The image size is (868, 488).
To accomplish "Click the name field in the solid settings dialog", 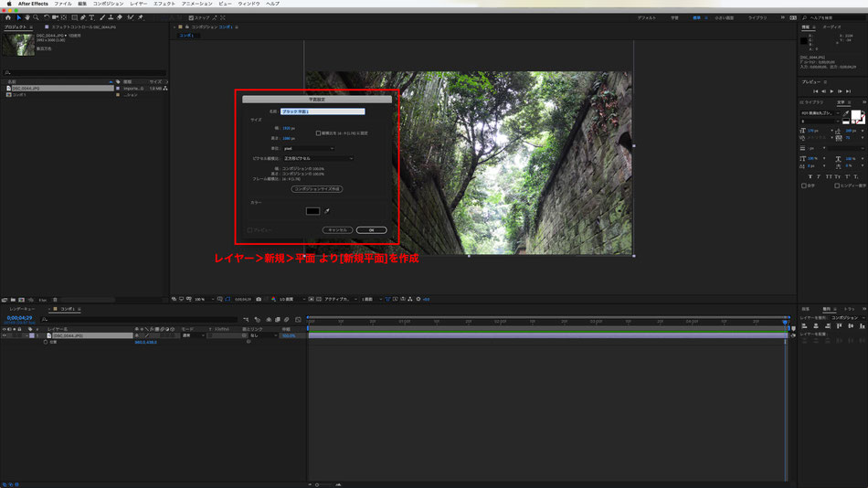I will click(x=323, y=111).
